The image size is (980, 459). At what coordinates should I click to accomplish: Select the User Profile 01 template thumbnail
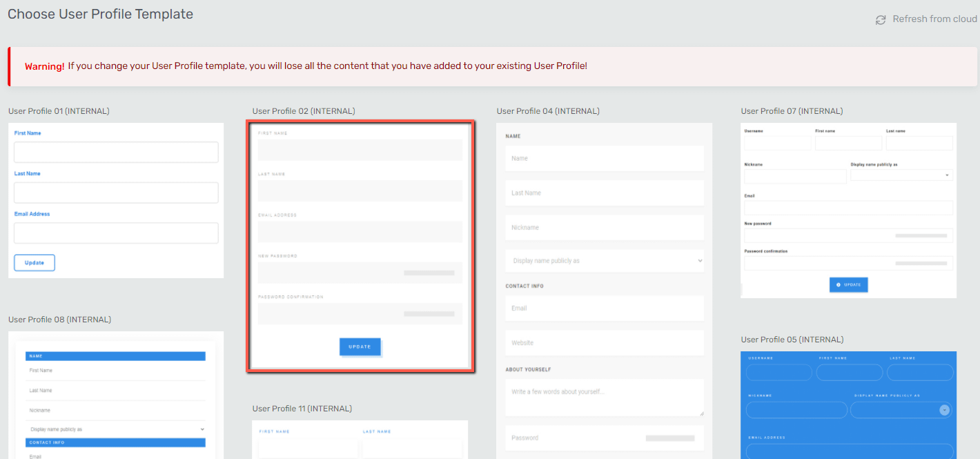[x=116, y=200]
